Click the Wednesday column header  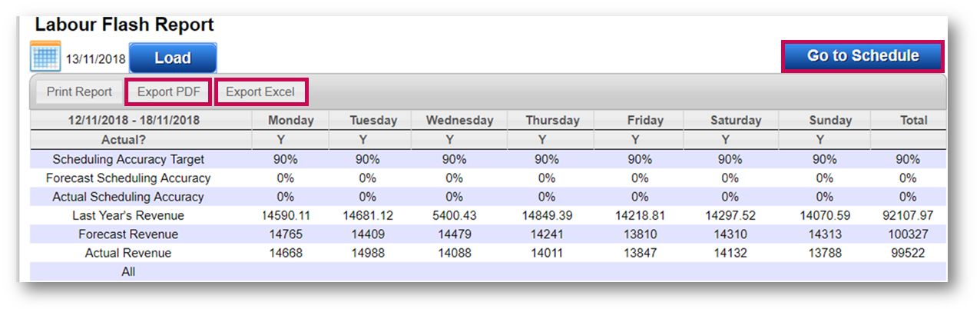click(459, 120)
